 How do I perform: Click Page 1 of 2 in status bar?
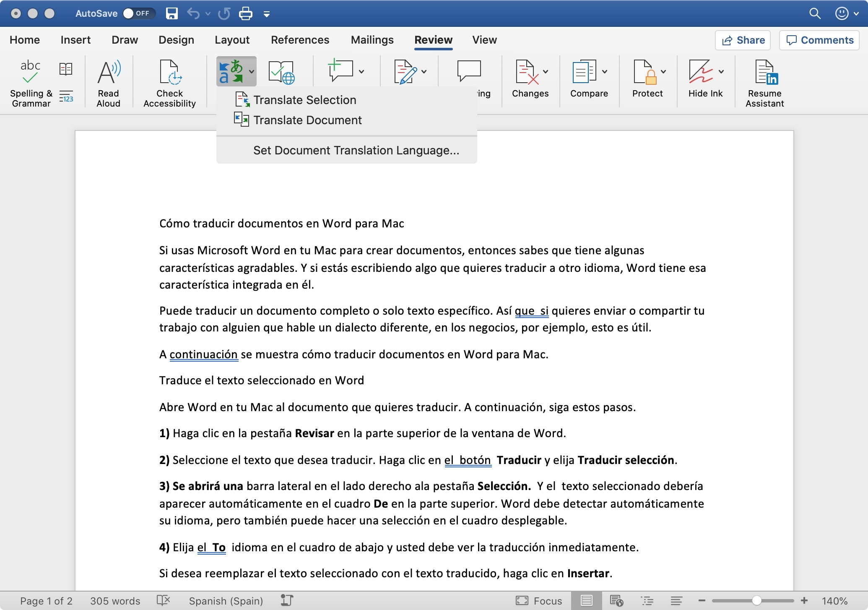pyautogui.click(x=46, y=601)
